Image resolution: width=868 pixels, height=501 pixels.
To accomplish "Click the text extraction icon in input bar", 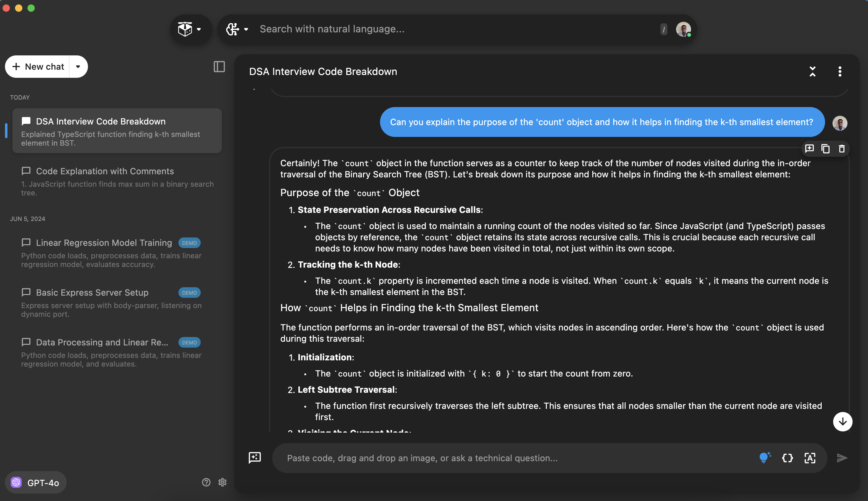I will click(810, 458).
